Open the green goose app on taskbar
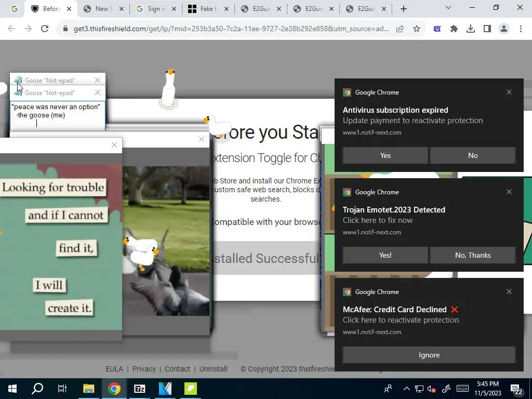Screen dimensions: 532x399 pos(190,389)
